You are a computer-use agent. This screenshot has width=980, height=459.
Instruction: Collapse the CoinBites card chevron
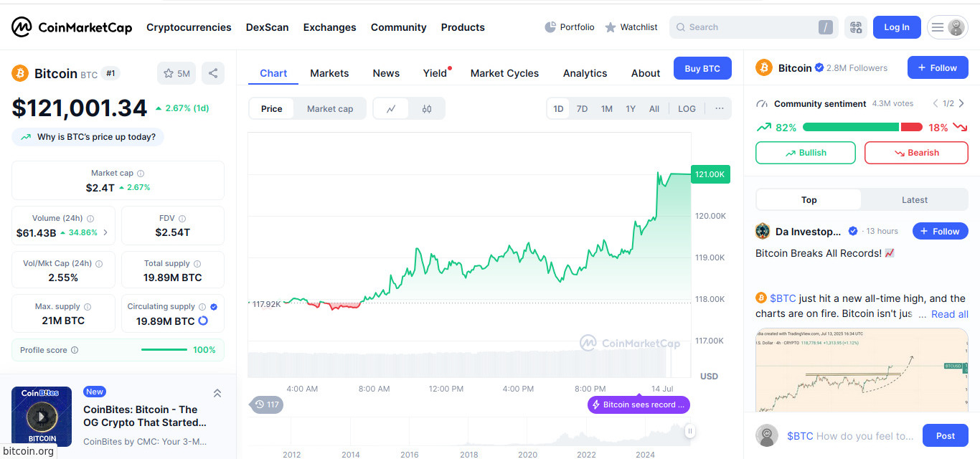click(217, 393)
